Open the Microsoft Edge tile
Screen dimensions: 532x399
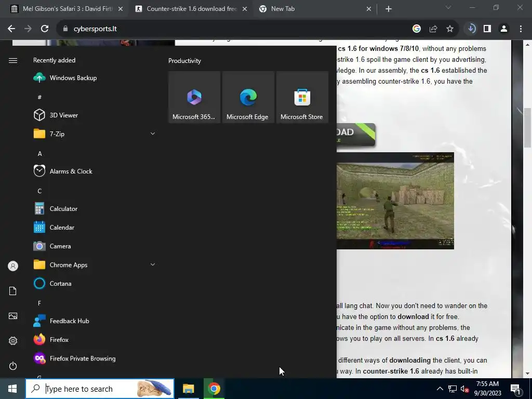248,97
